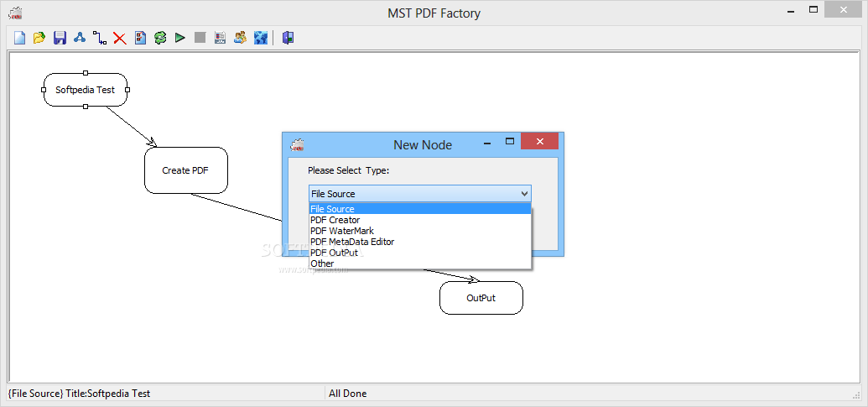868x407 pixels.
Task: Open the world map globe icon
Action: coord(261,38)
